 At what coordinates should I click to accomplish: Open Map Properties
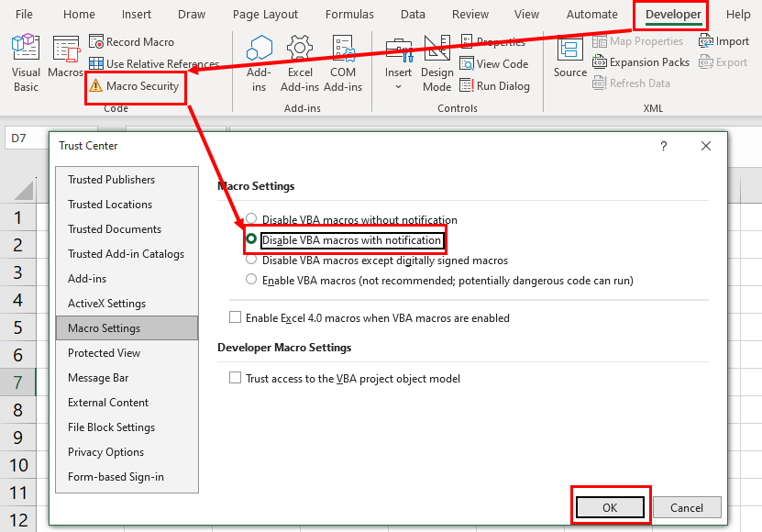(x=637, y=41)
